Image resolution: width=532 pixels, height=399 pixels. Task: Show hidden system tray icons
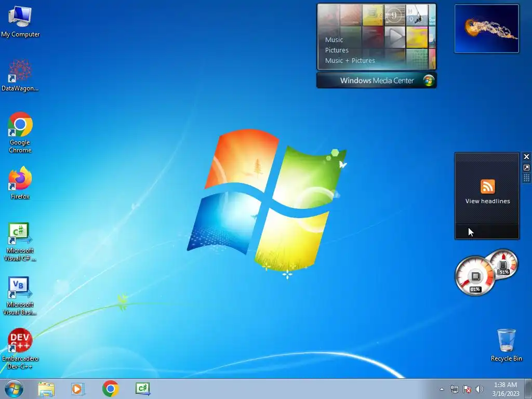(x=442, y=389)
